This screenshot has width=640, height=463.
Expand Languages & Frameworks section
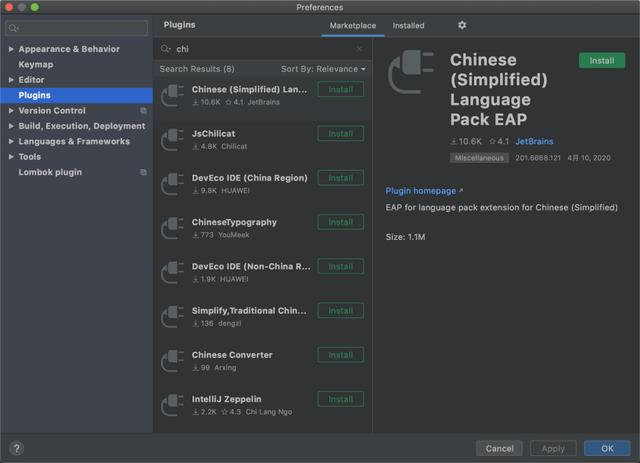tap(11, 141)
